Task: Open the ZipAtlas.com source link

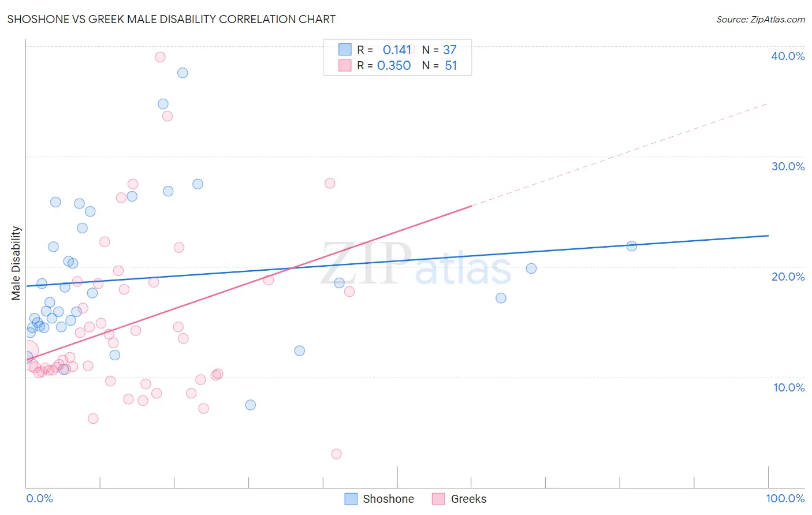Action: tap(761, 19)
